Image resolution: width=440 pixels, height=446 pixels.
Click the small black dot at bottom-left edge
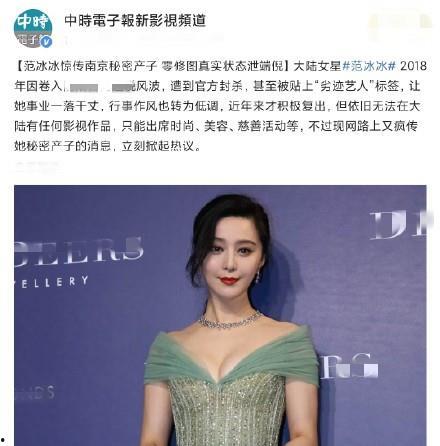(x=2, y=443)
